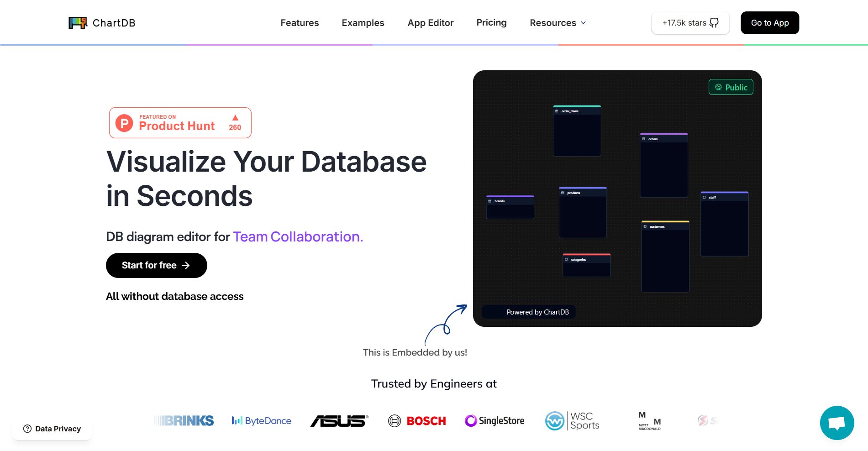Go to App Editor navigation item
The height and width of the screenshot is (451, 868).
click(431, 23)
